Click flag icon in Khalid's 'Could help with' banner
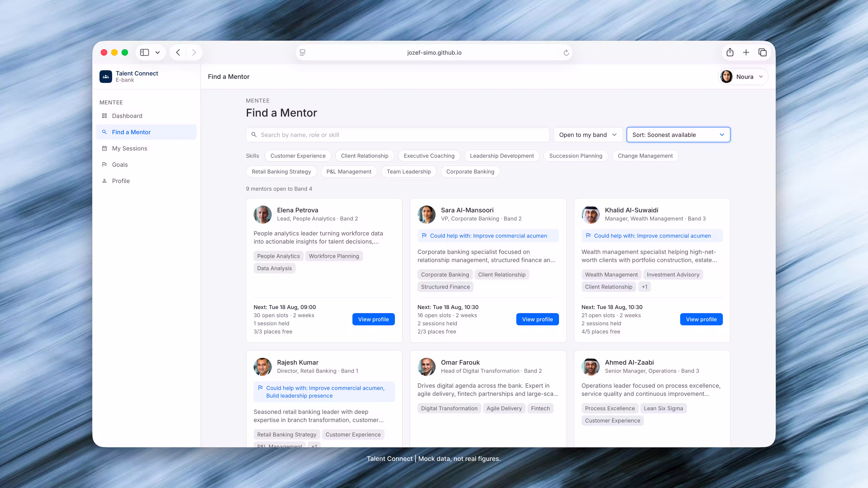868x488 pixels. [588, 235]
